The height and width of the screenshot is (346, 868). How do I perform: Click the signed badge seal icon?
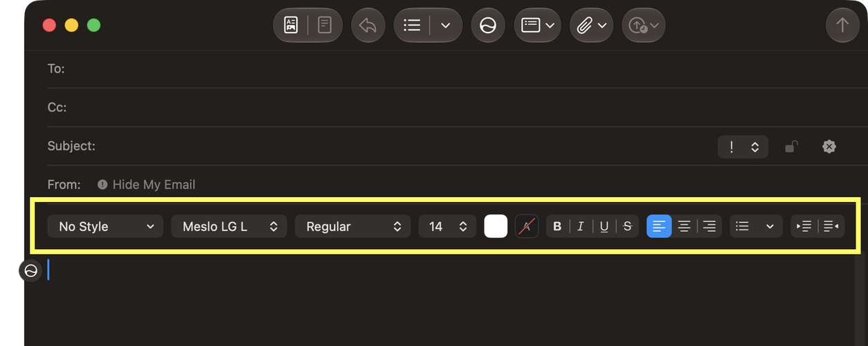coord(829,147)
